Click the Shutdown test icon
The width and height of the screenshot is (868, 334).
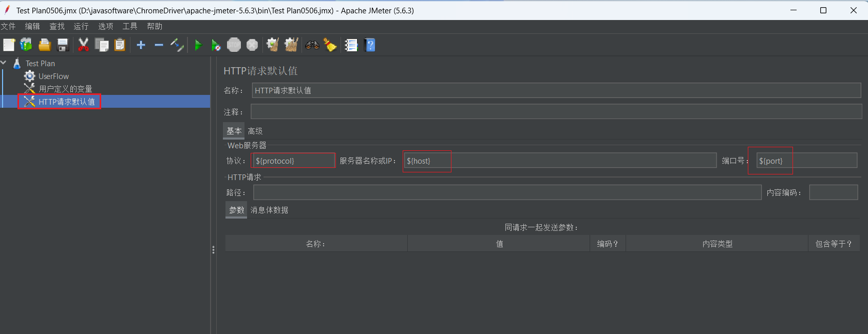pos(252,45)
